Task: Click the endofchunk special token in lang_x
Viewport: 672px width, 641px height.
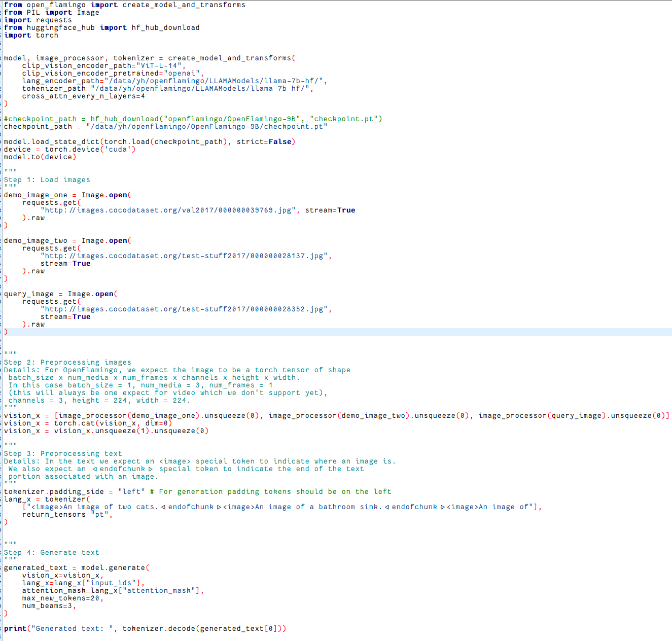Action: [188, 507]
